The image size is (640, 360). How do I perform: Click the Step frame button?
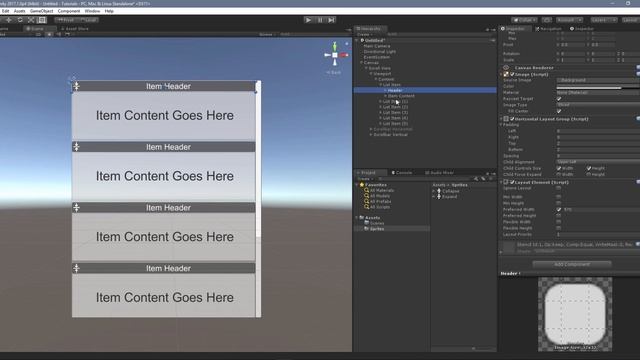tap(331, 20)
